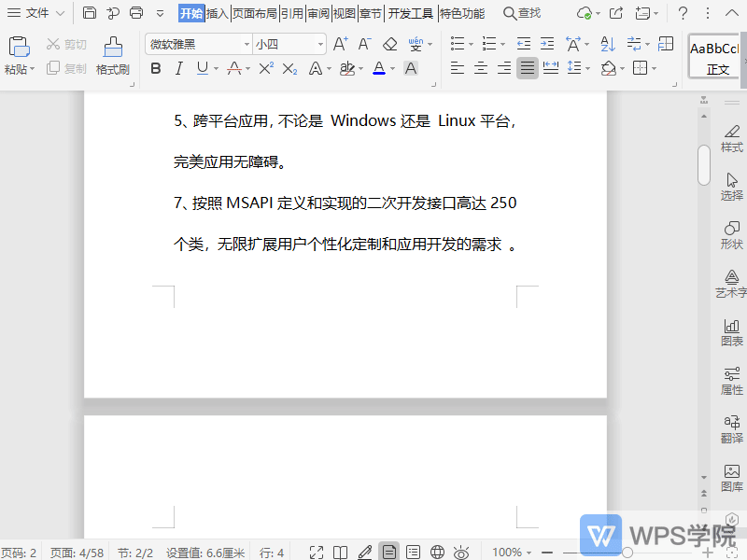The width and height of the screenshot is (747, 560).
Task: Open the Styles (样式) side panel
Action: tap(732, 138)
